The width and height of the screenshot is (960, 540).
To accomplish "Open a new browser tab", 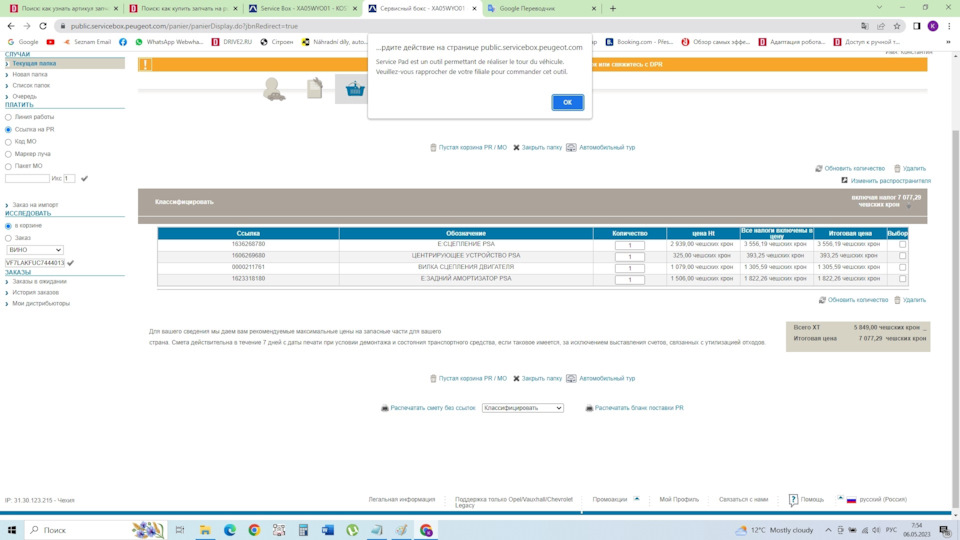I will click(x=613, y=9).
